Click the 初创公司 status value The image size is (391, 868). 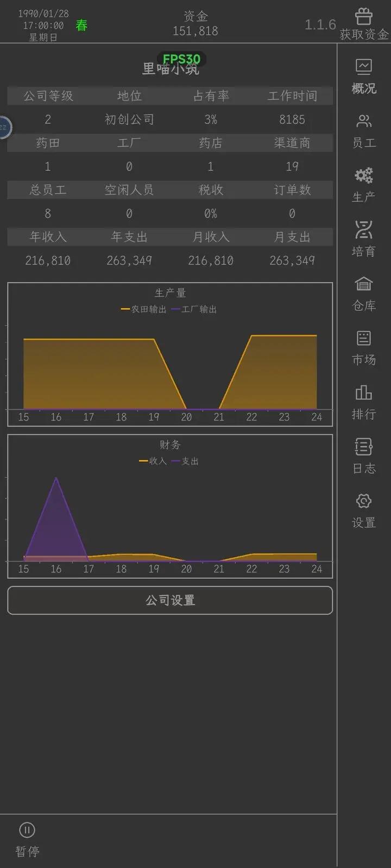[x=129, y=119]
